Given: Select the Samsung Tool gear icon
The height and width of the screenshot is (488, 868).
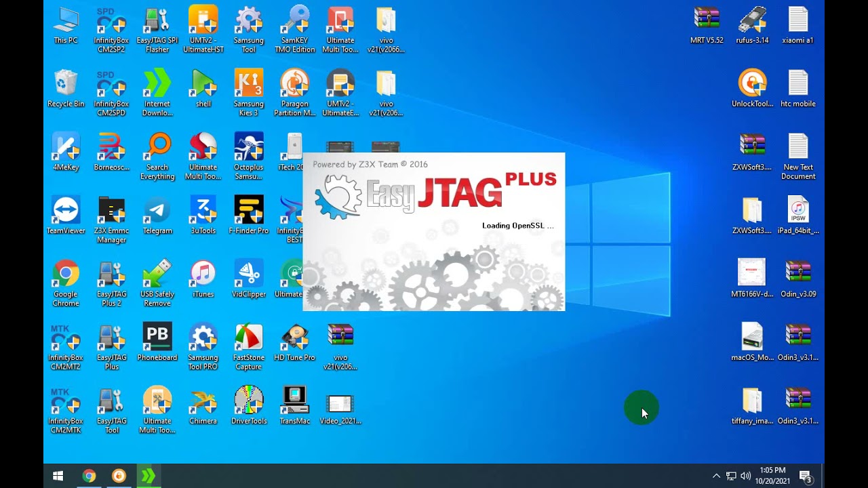Looking at the screenshot, I should click(x=249, y=30).
